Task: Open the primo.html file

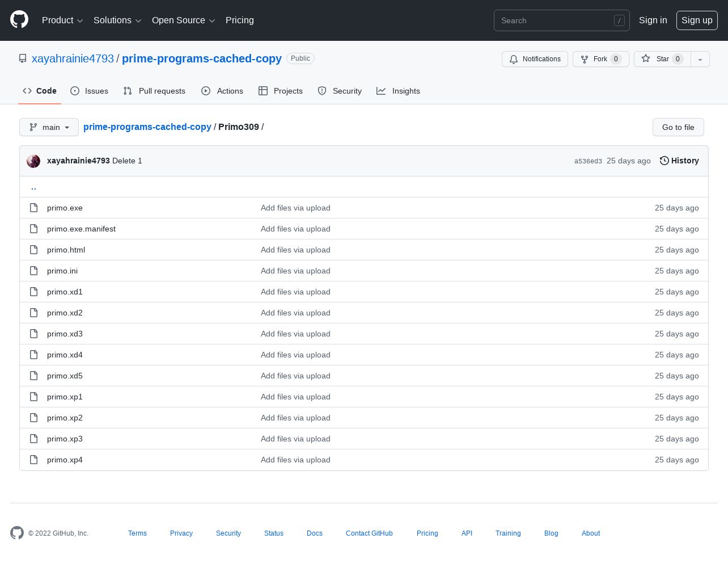Action: click(66, 250)
